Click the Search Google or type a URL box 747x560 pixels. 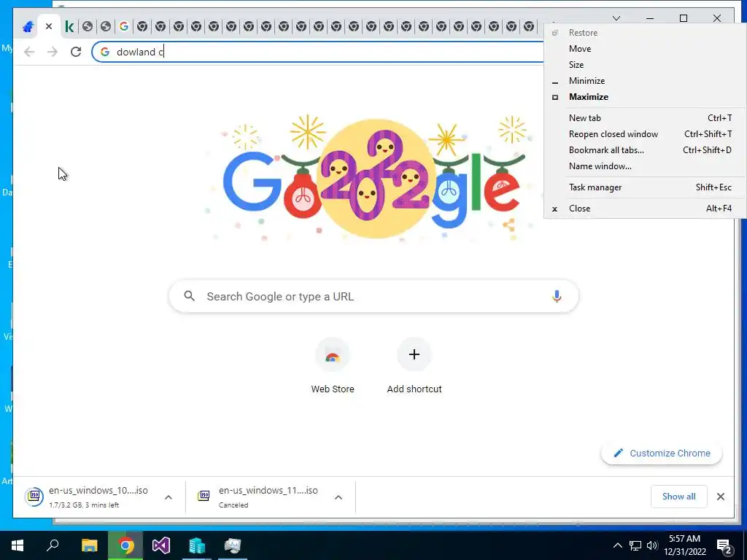(x=373, y=296)
